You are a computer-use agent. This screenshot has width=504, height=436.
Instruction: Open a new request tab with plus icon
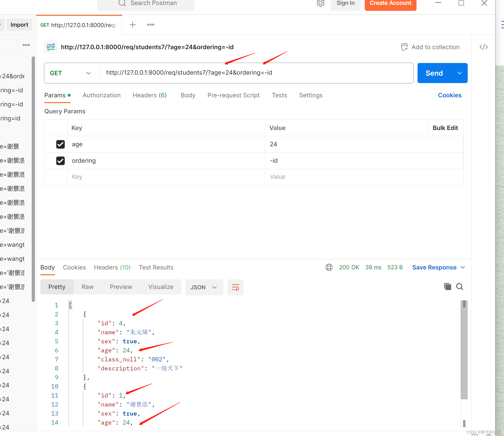(x=133, y=24)
